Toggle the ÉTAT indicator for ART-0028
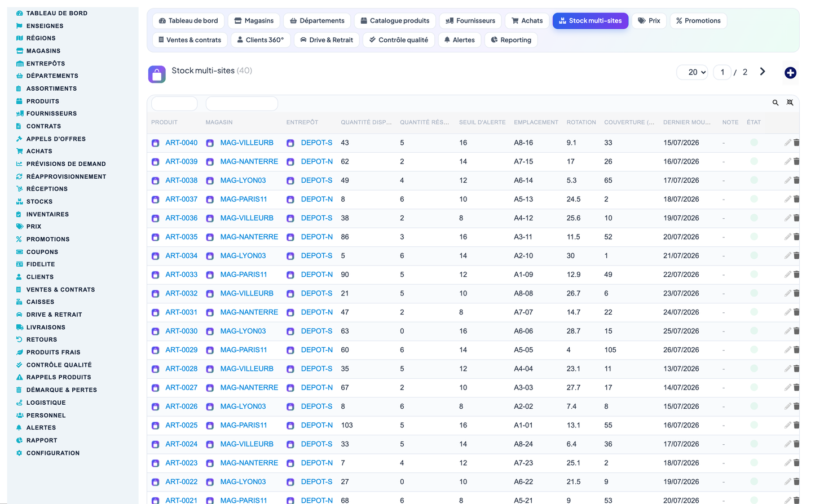This screenshot has height=504, width=815. (754, 369)
